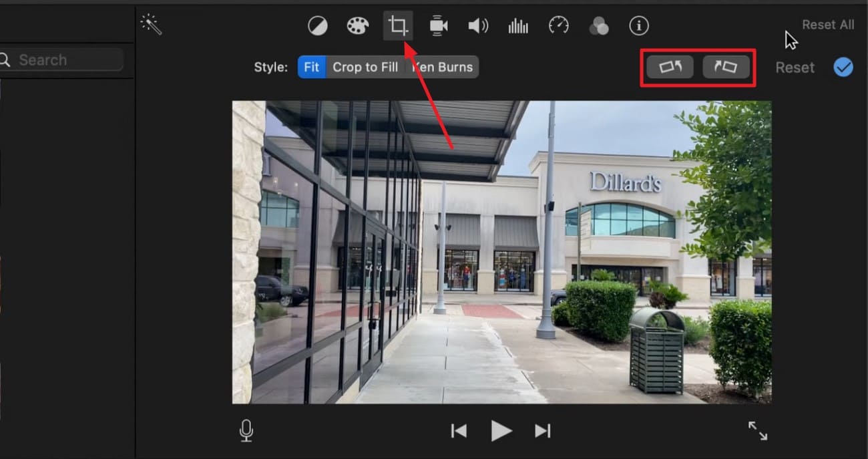Switch to Ken Burns style
Viewport: 868px width, 459px height.
(x=442, y=67)
